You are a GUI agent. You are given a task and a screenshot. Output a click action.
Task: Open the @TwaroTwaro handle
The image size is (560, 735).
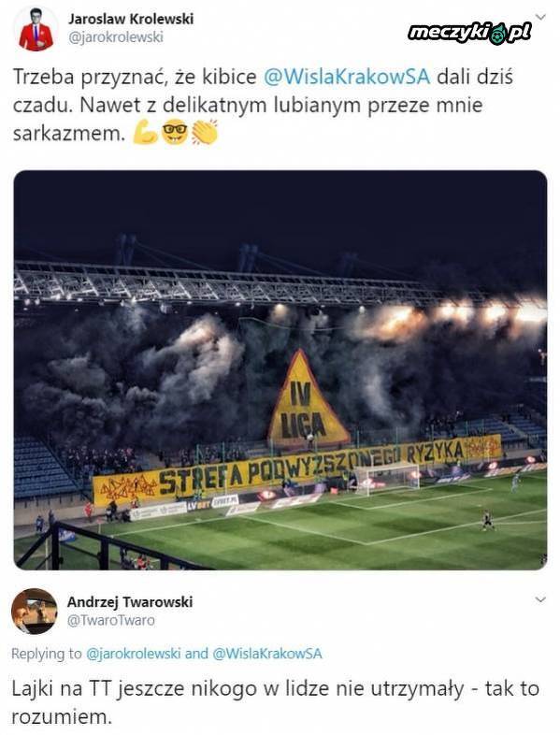[111, 620]
